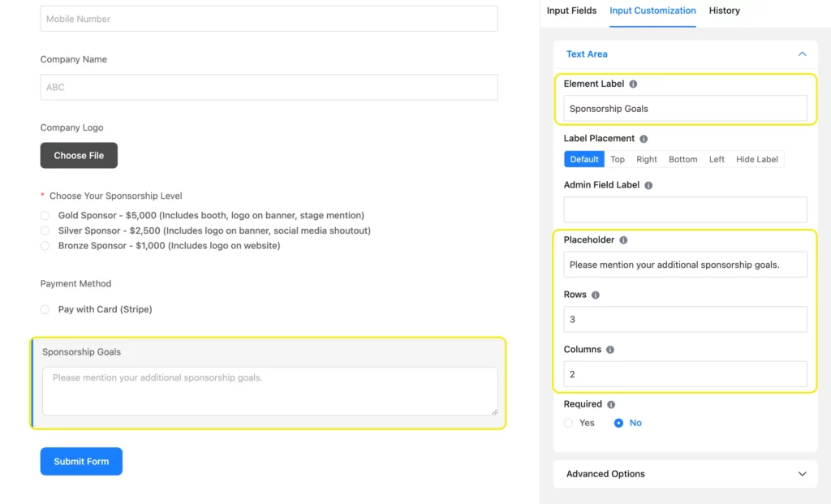Click the Choose Your Sponsorship Level label

(115, 196)
